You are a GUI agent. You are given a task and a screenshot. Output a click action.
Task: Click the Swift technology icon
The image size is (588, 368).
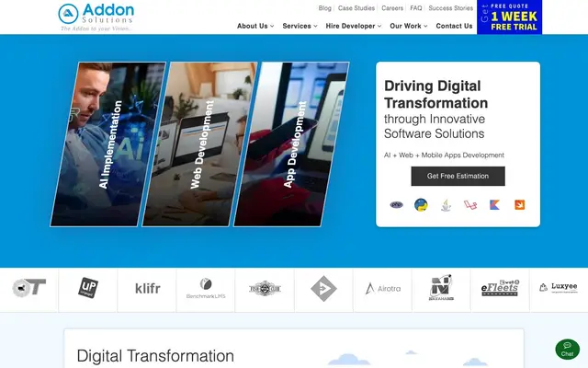[x=519, y=204]
